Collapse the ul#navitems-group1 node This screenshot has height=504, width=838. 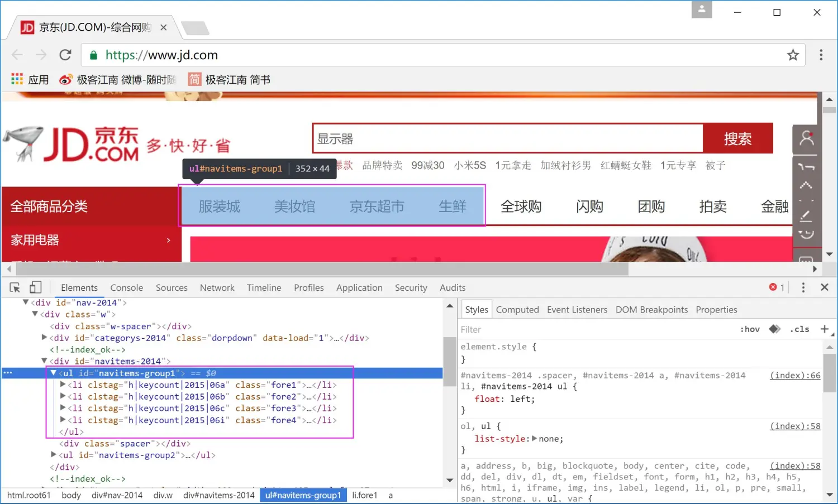54,373
